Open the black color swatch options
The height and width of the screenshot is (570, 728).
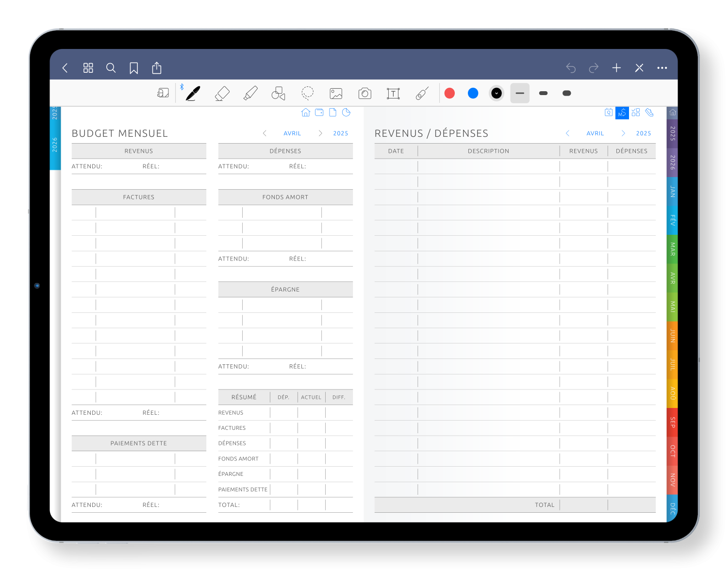(496, 93)
